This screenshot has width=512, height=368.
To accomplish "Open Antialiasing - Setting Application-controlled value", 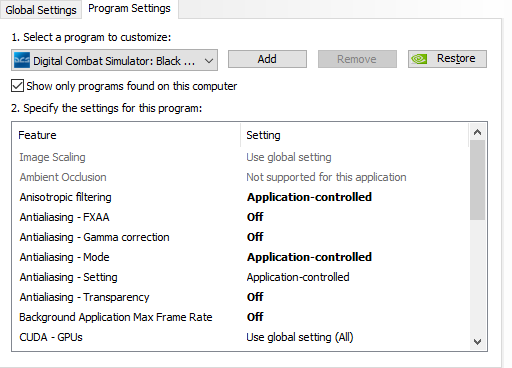I will (x=298, y=277).
